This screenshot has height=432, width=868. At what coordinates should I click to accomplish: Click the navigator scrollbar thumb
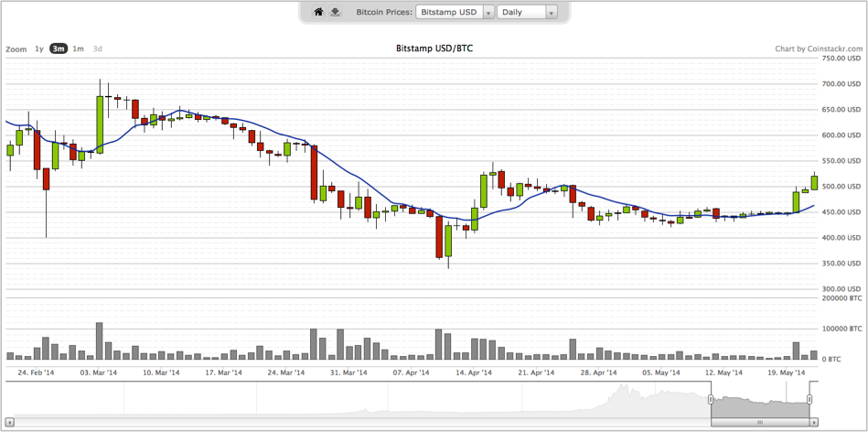click(x=760, y=423)
